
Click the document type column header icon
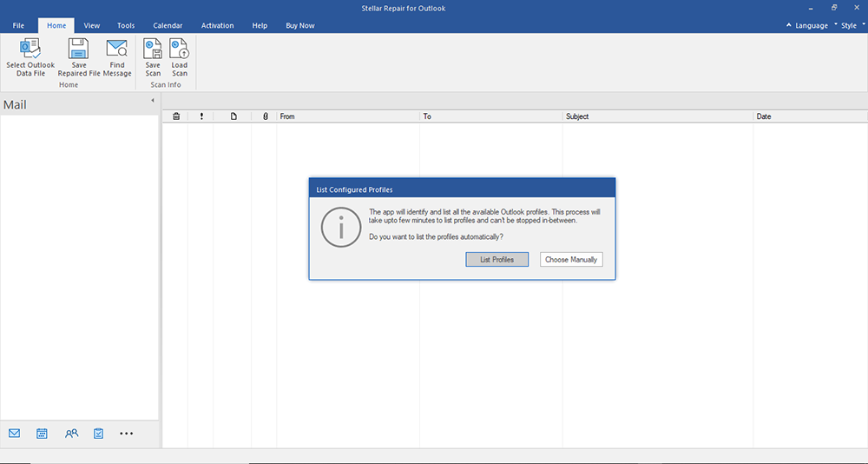point(233,116)
